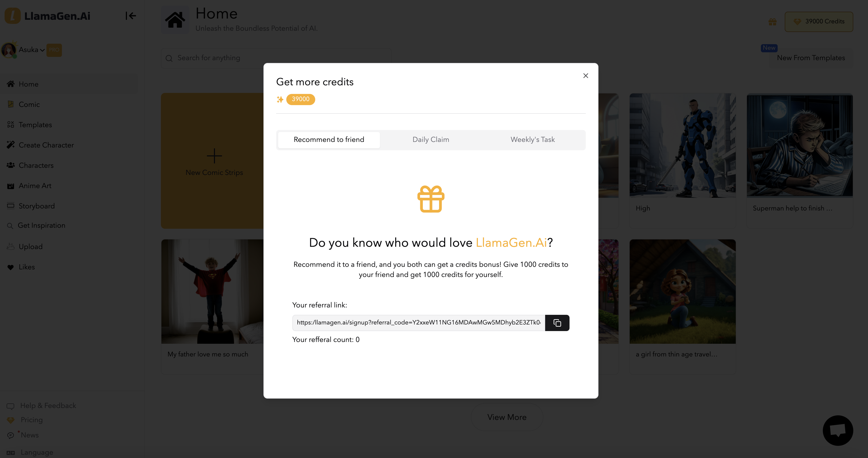The image size is (868, 458).
Task: Open the Language selector in the sidebar
Action: point(37,452)
